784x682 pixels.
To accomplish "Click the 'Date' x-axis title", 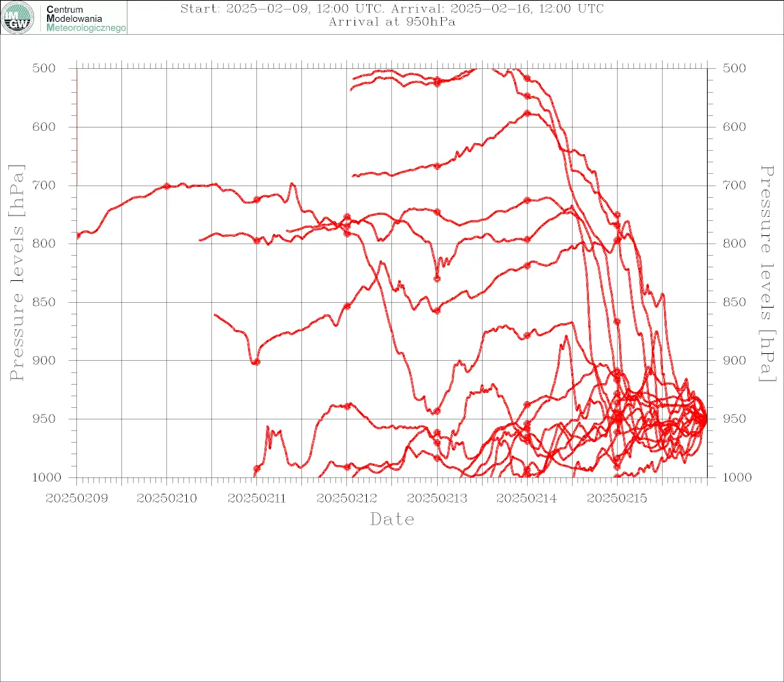I will [392, 519].
